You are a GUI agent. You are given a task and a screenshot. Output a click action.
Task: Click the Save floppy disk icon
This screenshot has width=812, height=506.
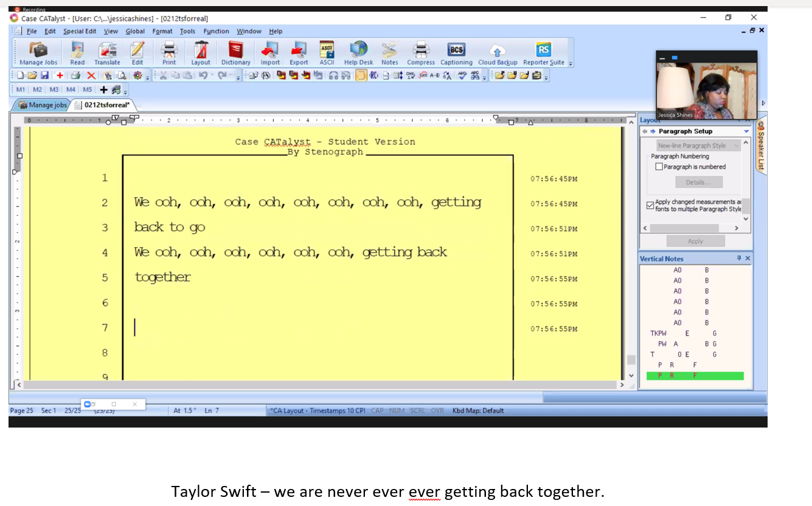click(x=44, y=75)
